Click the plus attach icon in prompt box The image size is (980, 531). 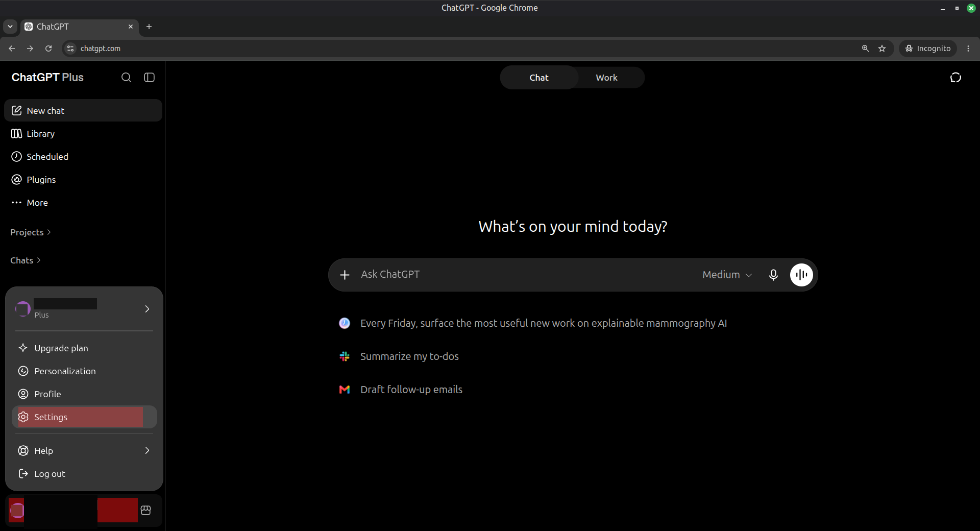pyautogui.click(x=345, y=275)
